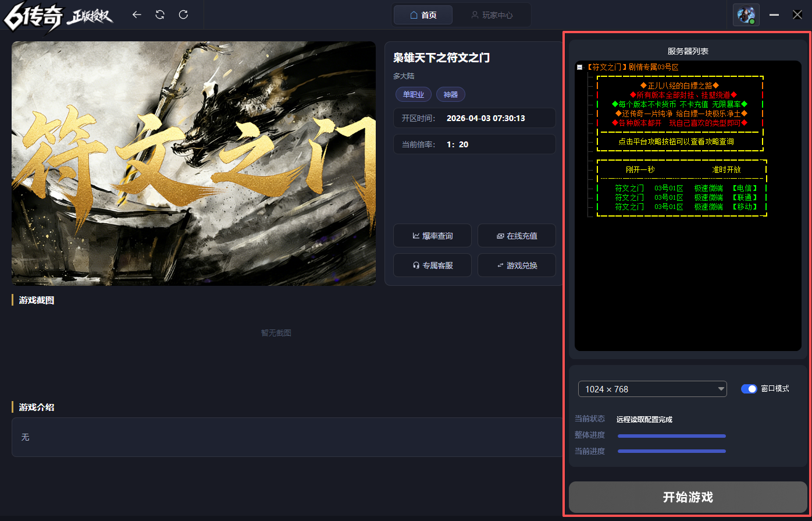Click the clockwise reload icon
This screenshot has height=521, width=812.
(183, 15)
